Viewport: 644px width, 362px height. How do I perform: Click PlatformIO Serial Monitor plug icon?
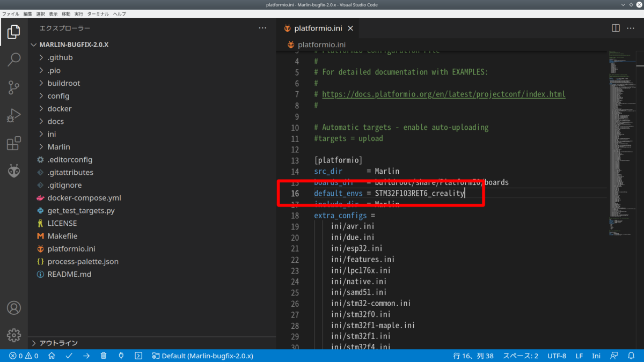tap(121, 356)
